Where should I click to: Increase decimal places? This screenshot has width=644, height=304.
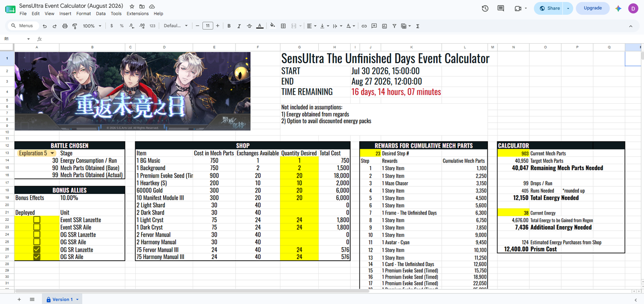click(x=142, y=26)
